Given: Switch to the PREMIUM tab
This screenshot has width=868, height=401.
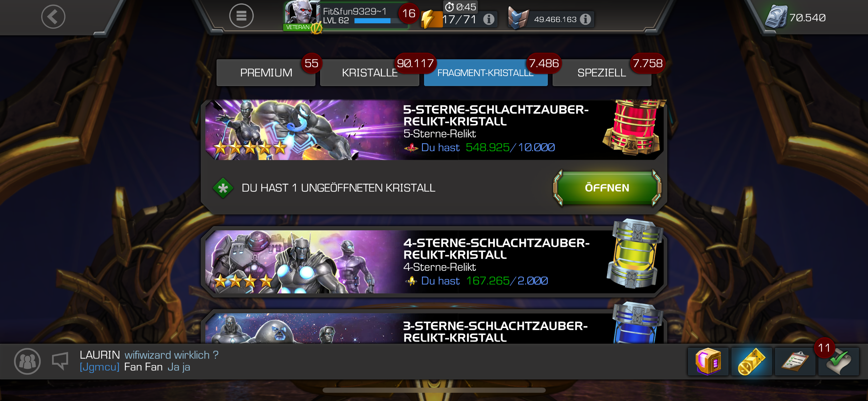Looking at the screenshot, I should click(x=266, y=73).
